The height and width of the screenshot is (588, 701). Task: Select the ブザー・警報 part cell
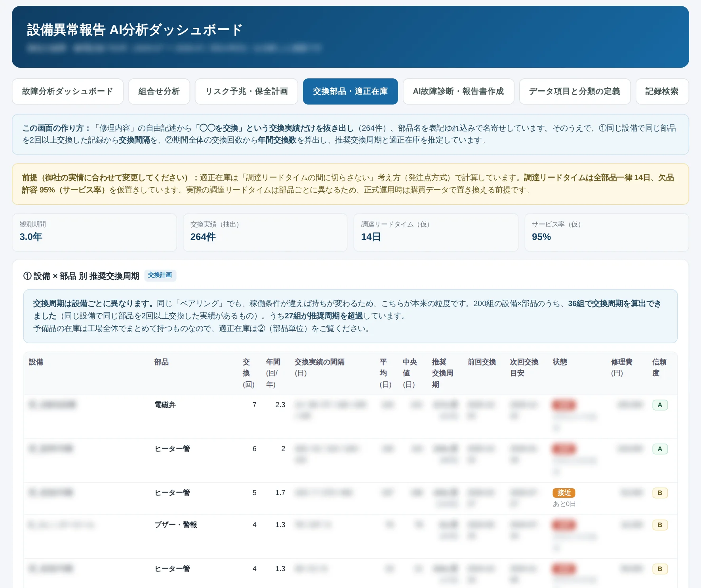[x=176, y=525]
